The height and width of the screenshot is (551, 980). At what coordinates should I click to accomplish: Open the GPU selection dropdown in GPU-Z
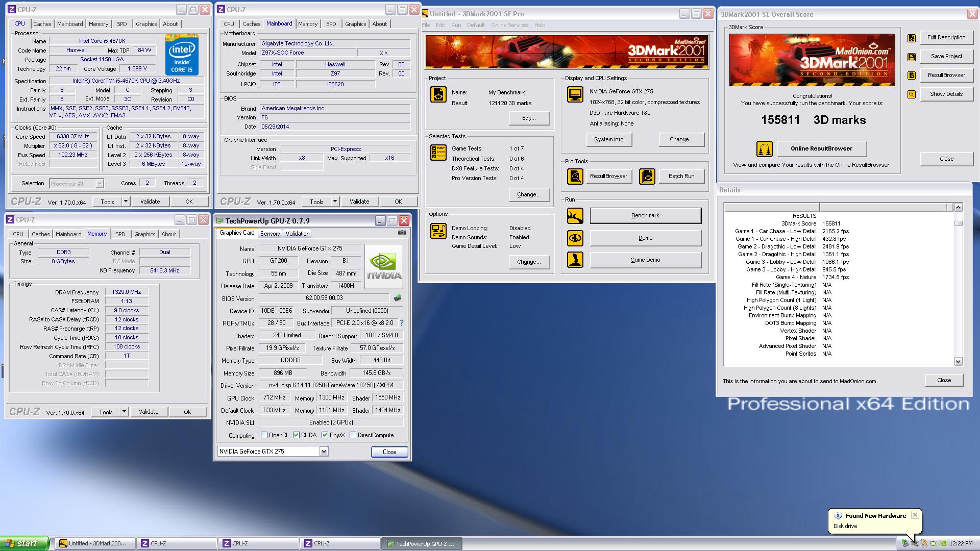(324, 452)
